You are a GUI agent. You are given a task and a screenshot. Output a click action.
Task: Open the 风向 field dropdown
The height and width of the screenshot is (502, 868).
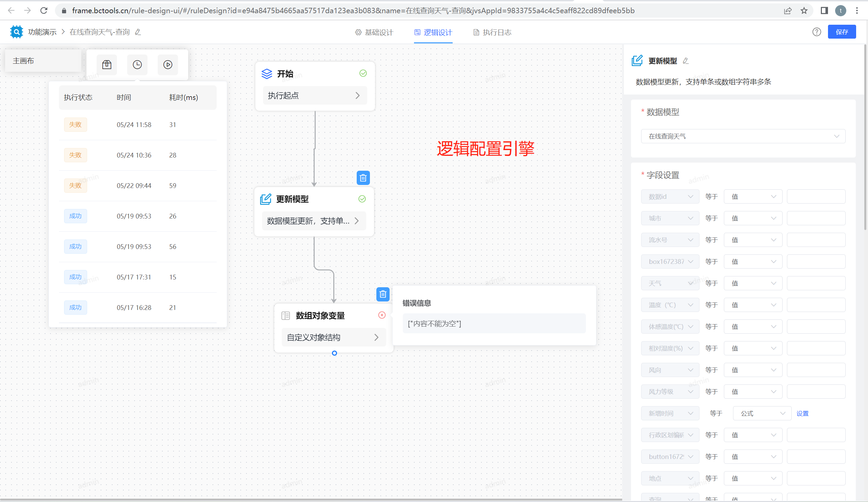(670, 370)
